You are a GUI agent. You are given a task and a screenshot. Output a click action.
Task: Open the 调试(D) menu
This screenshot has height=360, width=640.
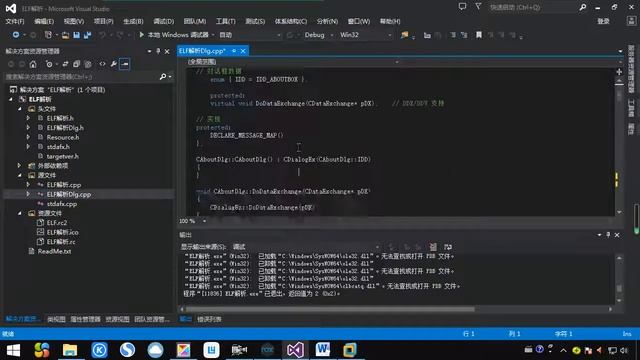(x=164, y=21)
